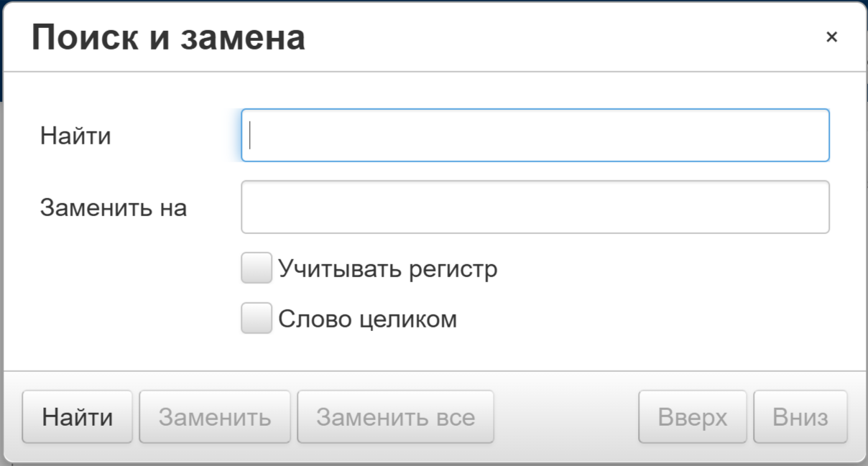Click the Вниз search direction button
868x466 pixels.
800,417
